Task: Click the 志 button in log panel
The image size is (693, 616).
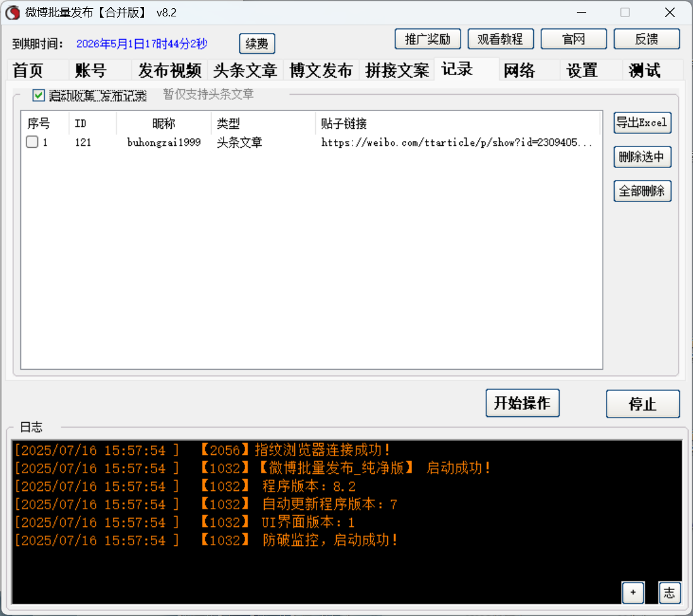Action: click(x=670, y=593)
